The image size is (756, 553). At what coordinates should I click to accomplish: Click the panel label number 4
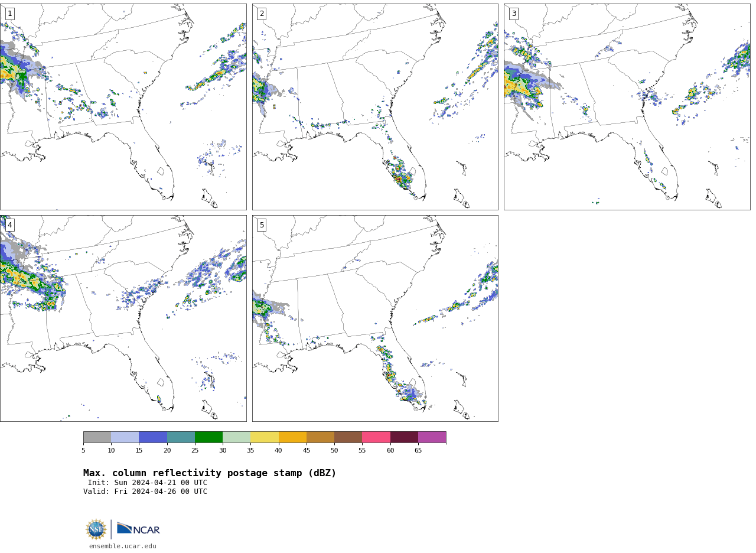pyautogui.click(x=9, y=225)
